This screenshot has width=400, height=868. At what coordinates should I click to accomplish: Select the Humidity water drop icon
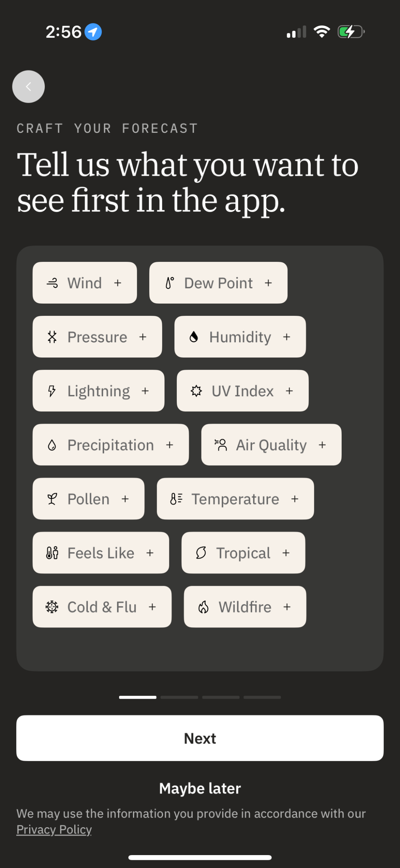pyautogui.click(x=194, y=337)
